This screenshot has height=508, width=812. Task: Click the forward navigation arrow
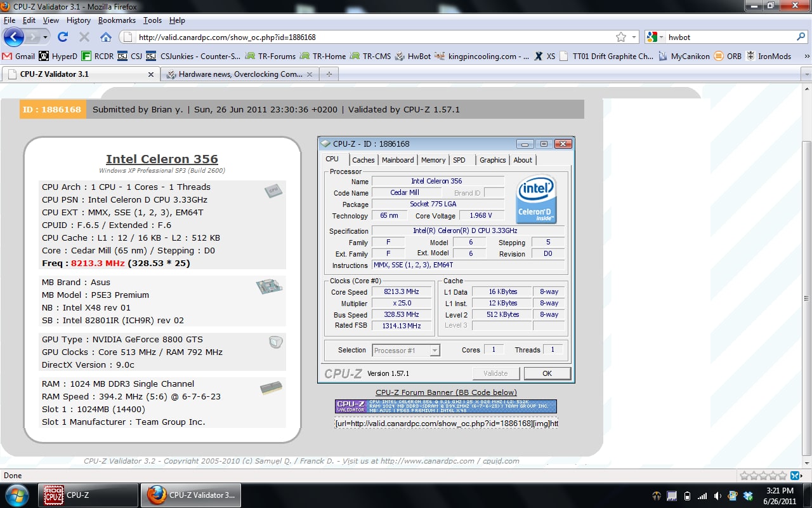(33, 37)
